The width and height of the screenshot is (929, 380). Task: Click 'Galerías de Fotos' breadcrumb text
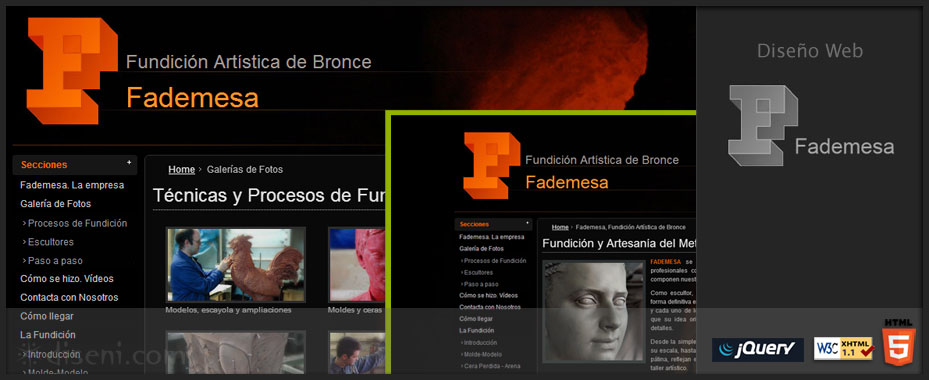[245, 170]
